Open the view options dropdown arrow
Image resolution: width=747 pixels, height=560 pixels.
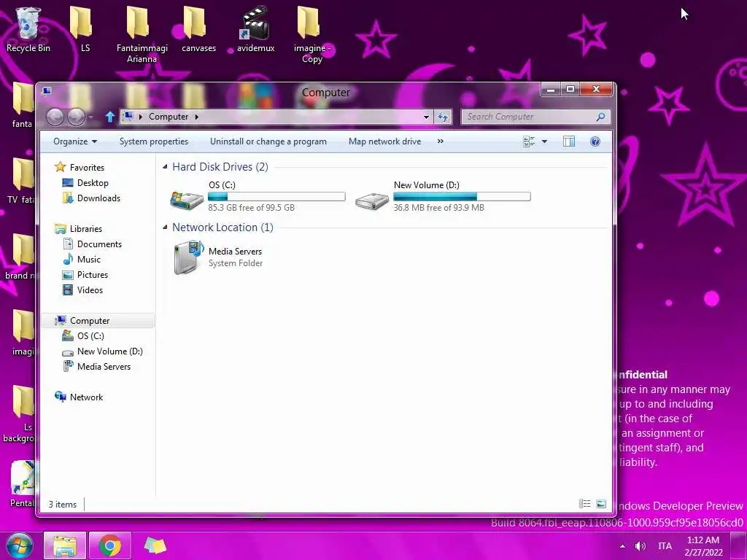544,141
